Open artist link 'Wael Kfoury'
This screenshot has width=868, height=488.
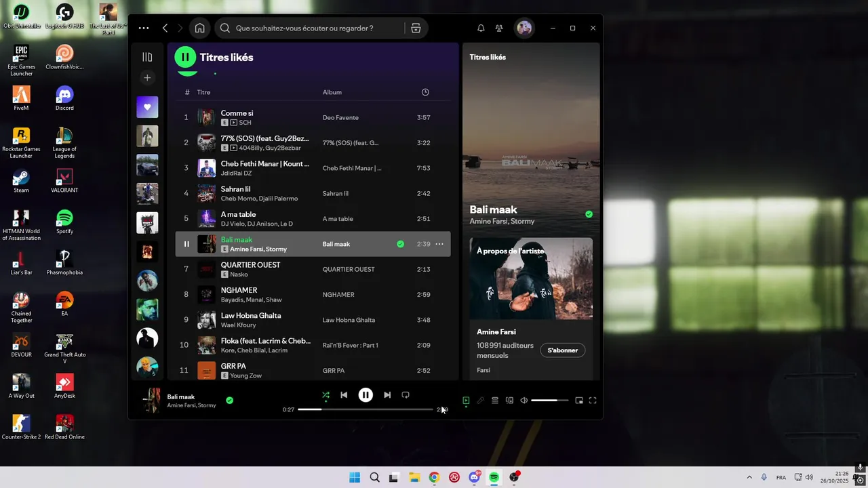click(x=237, y=325)
